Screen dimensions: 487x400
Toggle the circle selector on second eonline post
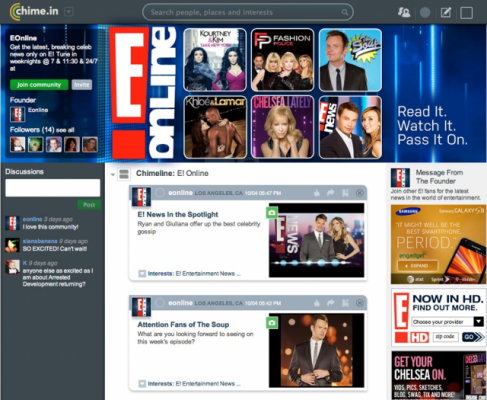[160, 303]
